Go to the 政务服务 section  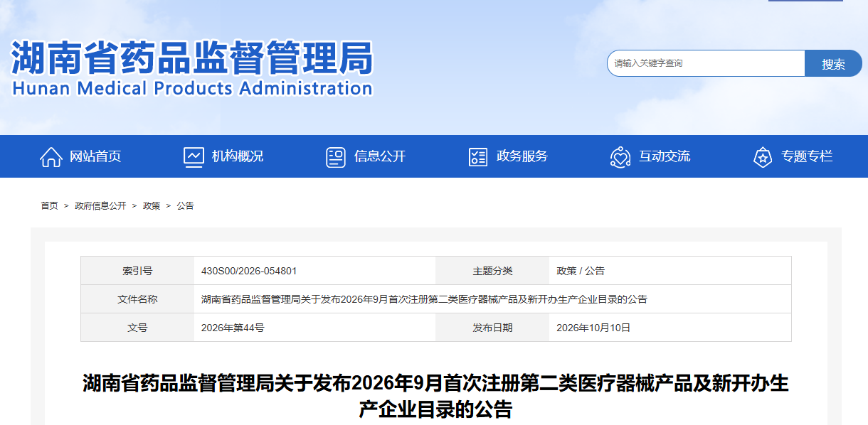(x=522, y=156)
